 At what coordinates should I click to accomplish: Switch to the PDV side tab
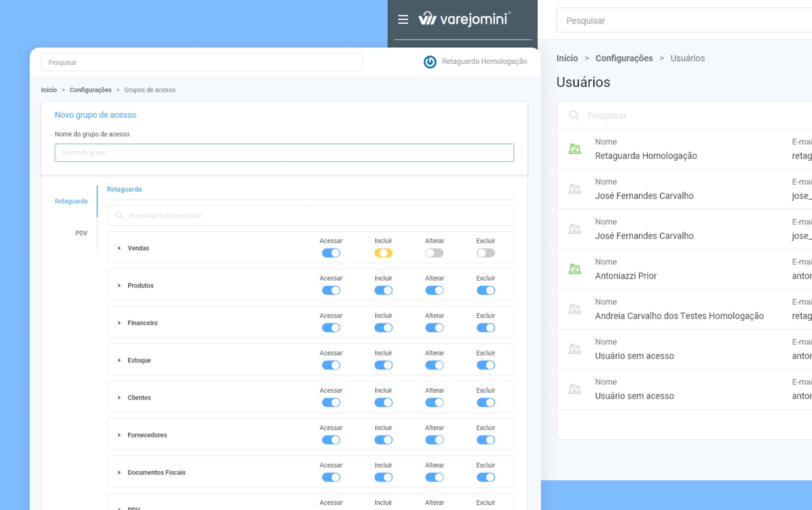tap(81, 233)
